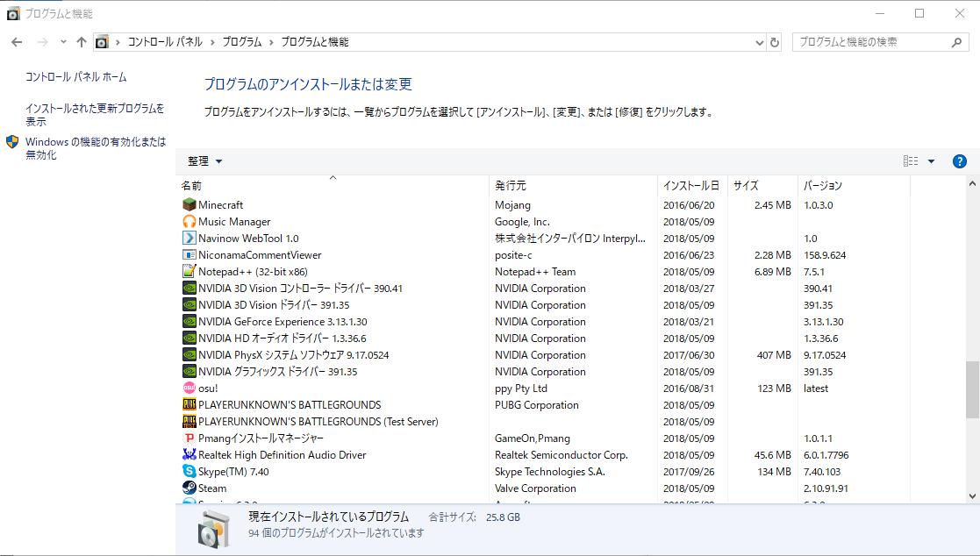Click the Notepad++ program icon

(189, 272)
